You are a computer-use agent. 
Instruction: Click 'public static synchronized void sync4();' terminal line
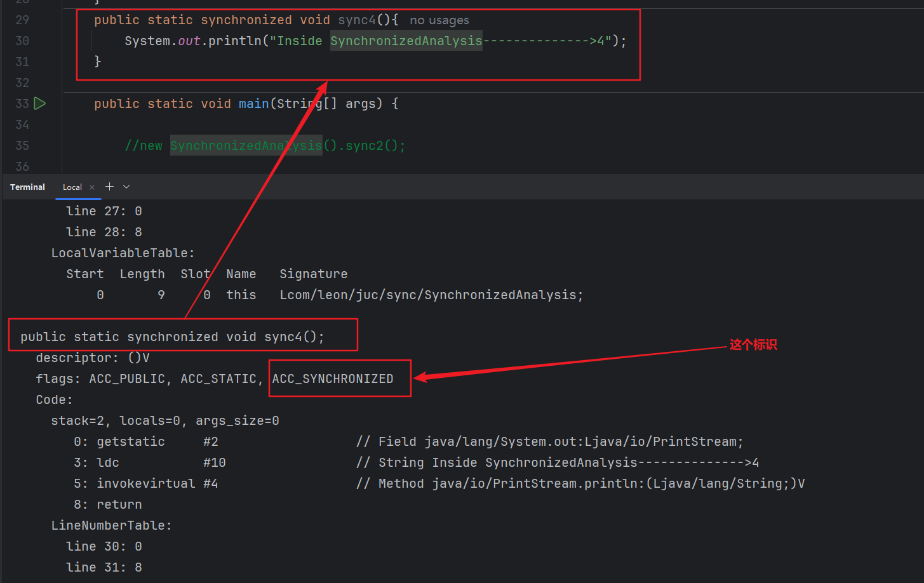pyautogui.click(x=172, y=337)
